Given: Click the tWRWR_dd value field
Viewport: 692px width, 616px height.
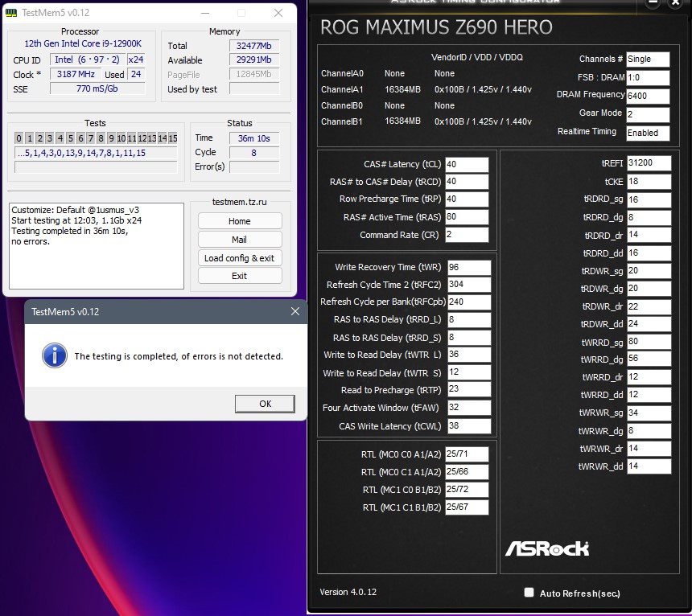Looking at the screenshot, I should 649,466.
